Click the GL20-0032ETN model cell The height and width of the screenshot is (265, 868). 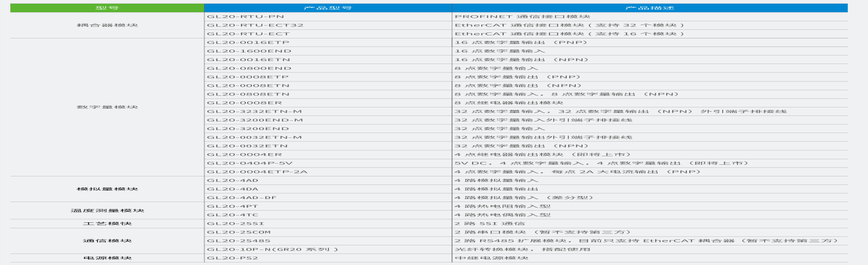tap(328, 146)
